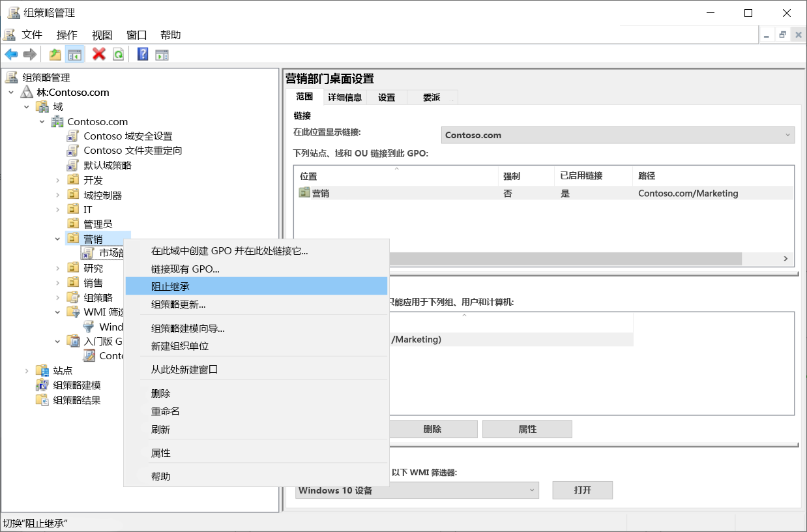Collapse the Contoso.com domain node

coord(42,121)
